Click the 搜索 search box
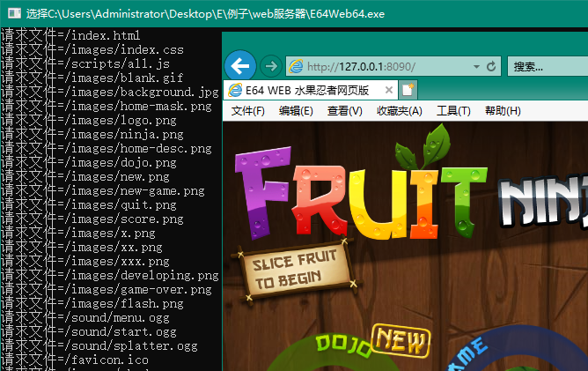Screen dimensions: 588x371 [546, 67]
